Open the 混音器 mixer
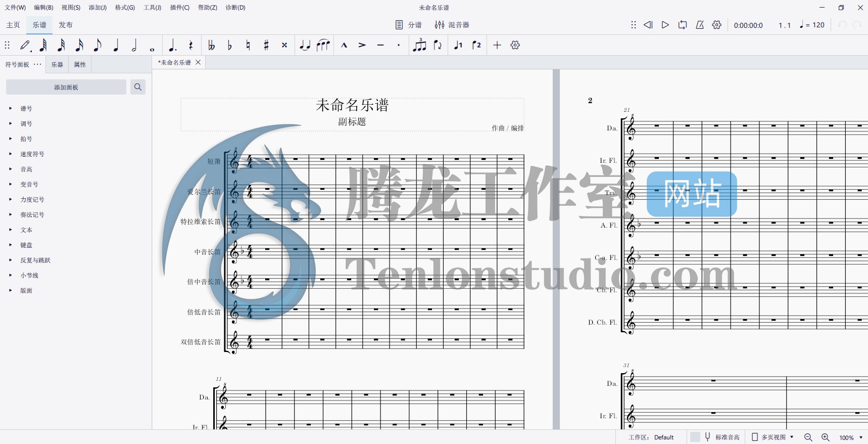 452,25
